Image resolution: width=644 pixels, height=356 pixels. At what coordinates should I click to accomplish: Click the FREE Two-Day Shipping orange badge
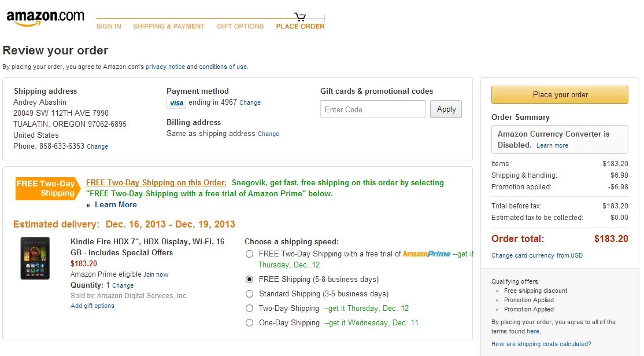[47, 189]
